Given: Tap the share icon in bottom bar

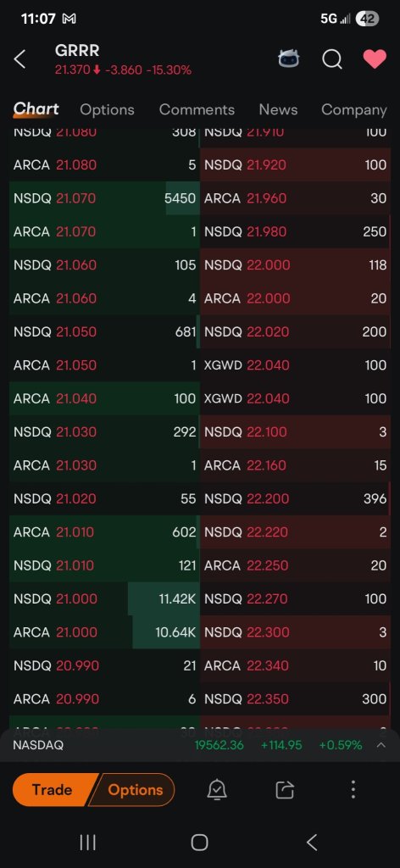Looking at the screenshot, I should point(285,789).
